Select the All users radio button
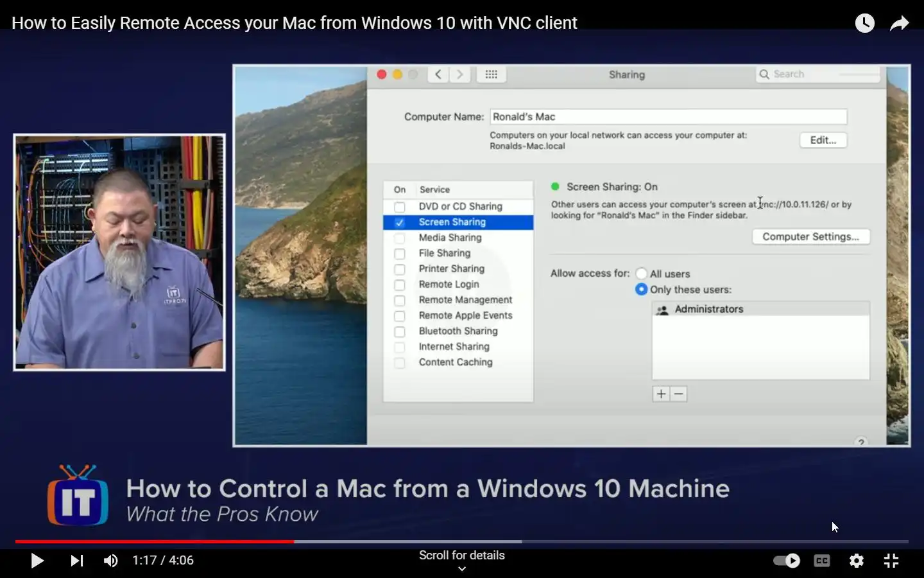This screenshot has height=578, width=924. click(641, 274)
